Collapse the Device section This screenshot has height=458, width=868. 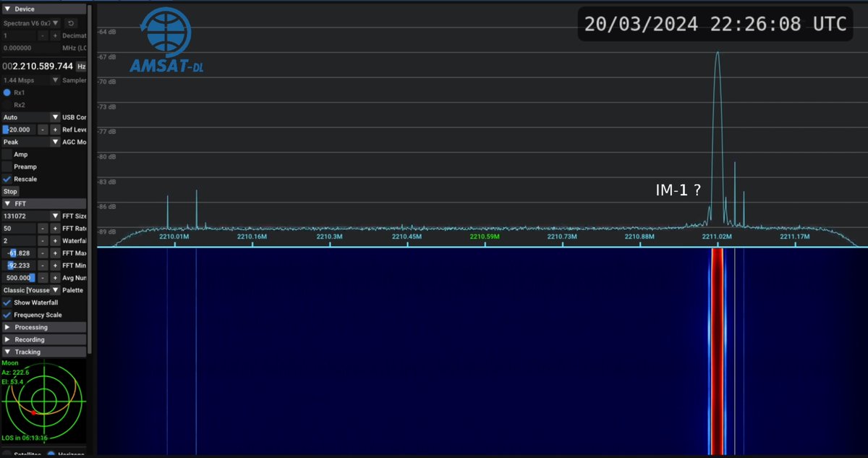point(43,9)
